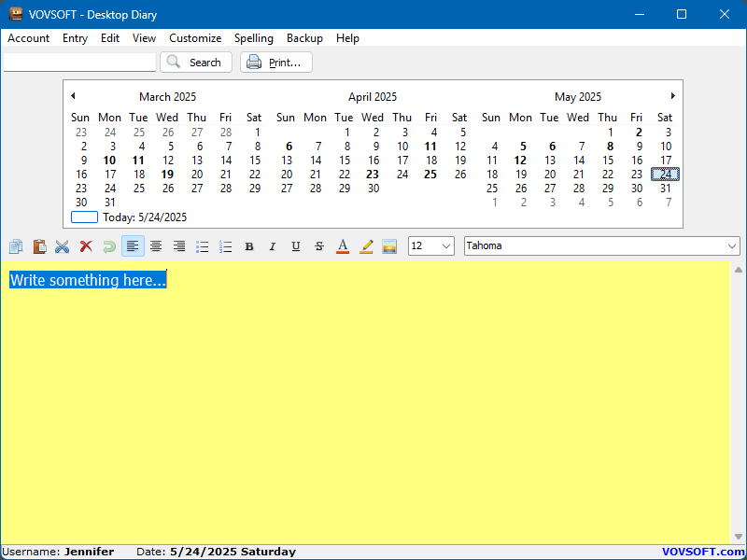Click the Search button
Screen dimensions: 747x560
(195, 63)
